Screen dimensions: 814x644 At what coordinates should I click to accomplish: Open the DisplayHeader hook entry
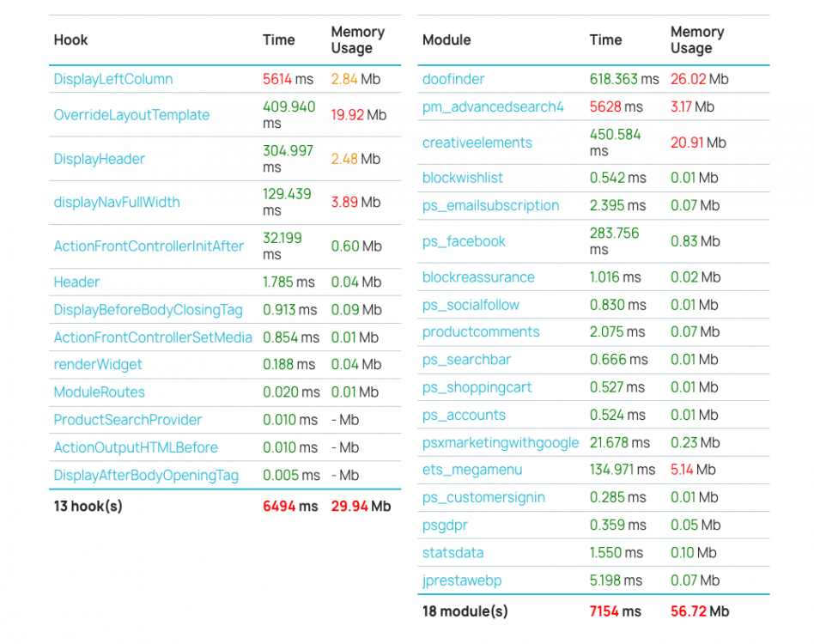coord(99,159)
